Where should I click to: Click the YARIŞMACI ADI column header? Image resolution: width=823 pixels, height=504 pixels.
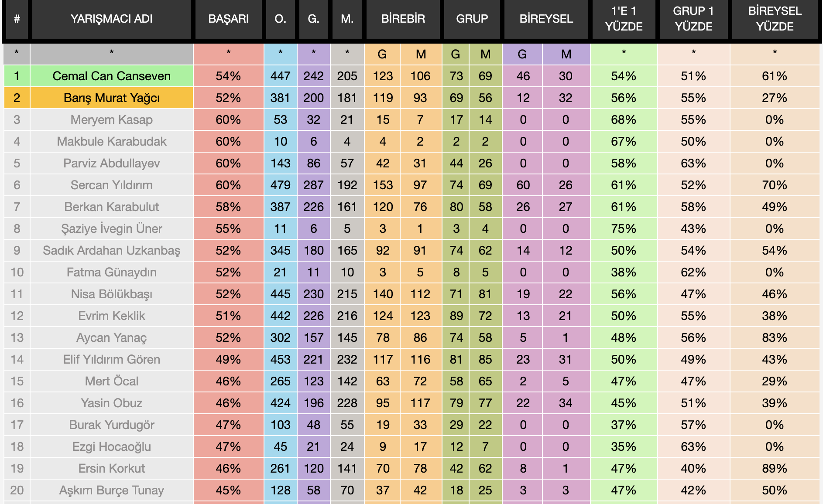click(111, 19)
